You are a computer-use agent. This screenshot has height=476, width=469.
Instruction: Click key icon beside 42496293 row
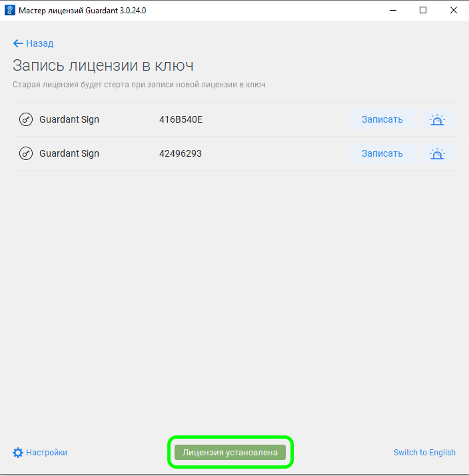pos(26,153)
